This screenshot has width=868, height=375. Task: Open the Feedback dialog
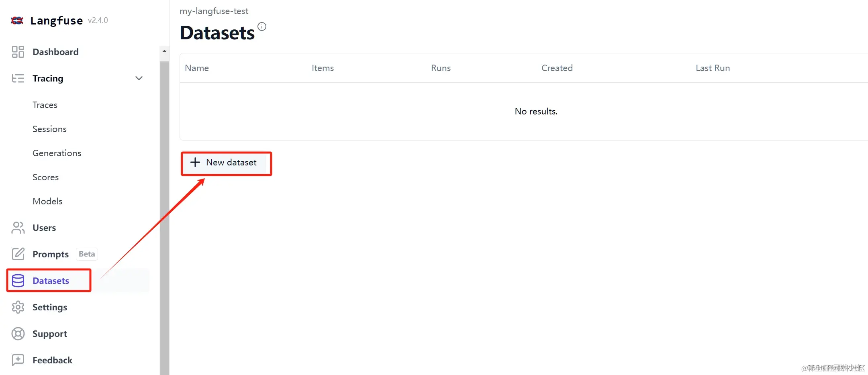(x=52, y=360)
